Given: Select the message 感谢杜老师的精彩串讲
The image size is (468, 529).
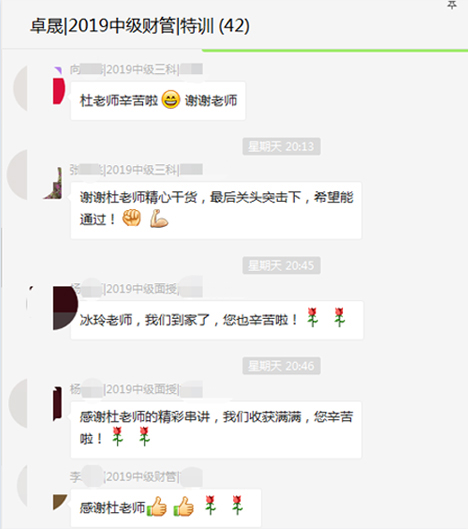Looking at the screenshot, I should coord(216,430).
